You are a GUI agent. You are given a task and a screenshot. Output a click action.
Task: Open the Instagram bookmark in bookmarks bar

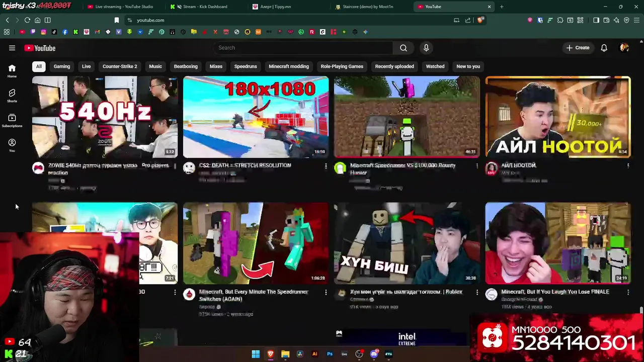click(43, 32)
